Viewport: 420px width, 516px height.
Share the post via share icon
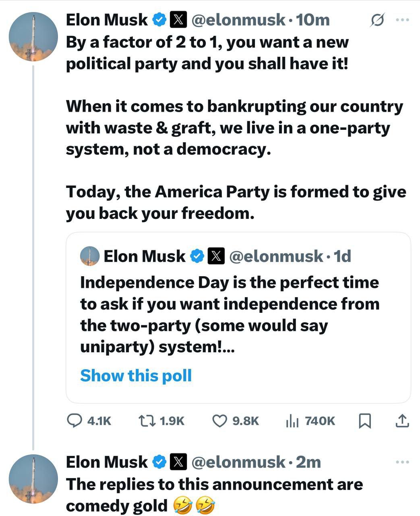point(402,421)
